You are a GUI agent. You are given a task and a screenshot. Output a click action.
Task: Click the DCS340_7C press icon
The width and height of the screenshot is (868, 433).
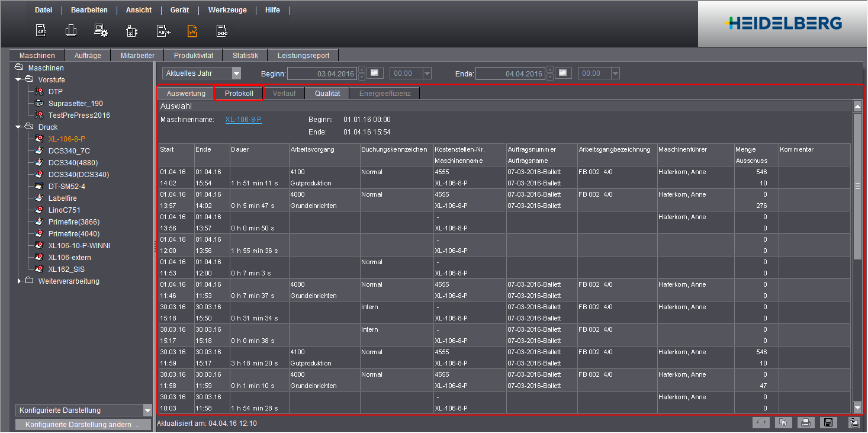pyautogui.click(x=39, y=150)
